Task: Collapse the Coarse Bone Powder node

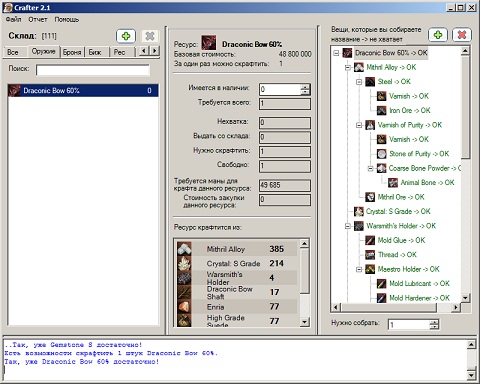Action: [x=370, y=168]
